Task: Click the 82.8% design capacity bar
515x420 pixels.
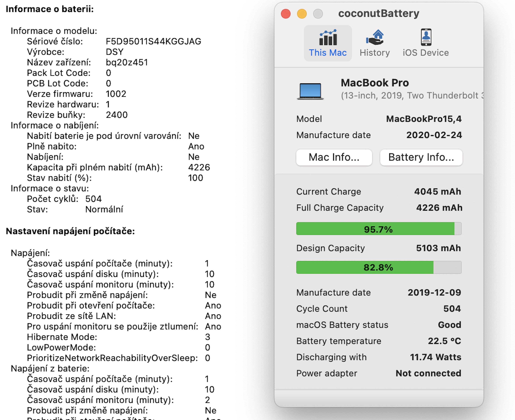Action: pos(378,267)
